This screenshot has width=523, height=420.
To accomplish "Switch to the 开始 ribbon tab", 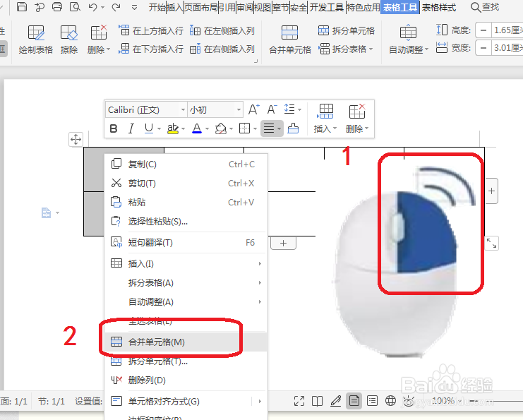I will click(x=157, y=7).
